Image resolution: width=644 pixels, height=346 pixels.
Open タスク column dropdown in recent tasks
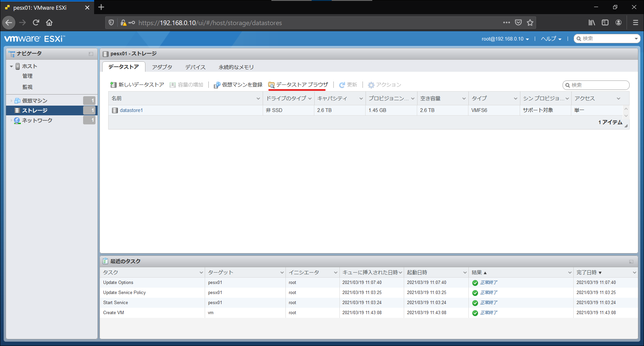tap(201, 273)
